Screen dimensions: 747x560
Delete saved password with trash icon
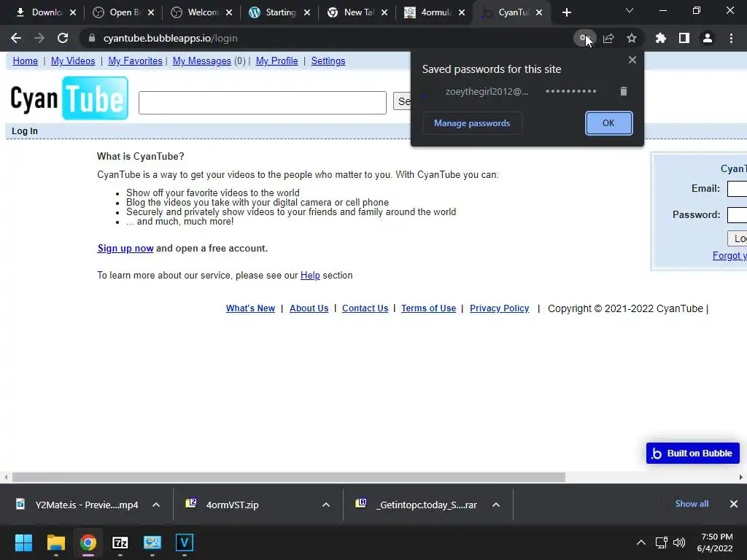tap(624, 91)
